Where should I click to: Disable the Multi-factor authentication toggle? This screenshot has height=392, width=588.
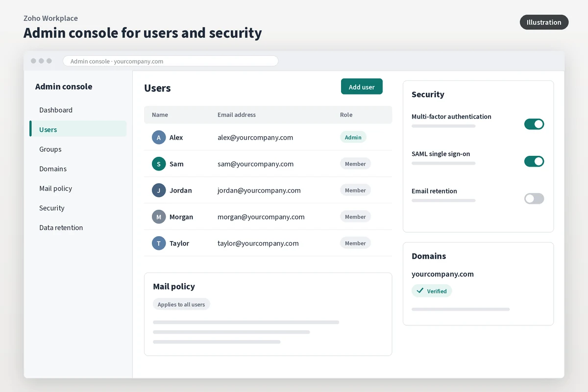click(x=534, y=124)
